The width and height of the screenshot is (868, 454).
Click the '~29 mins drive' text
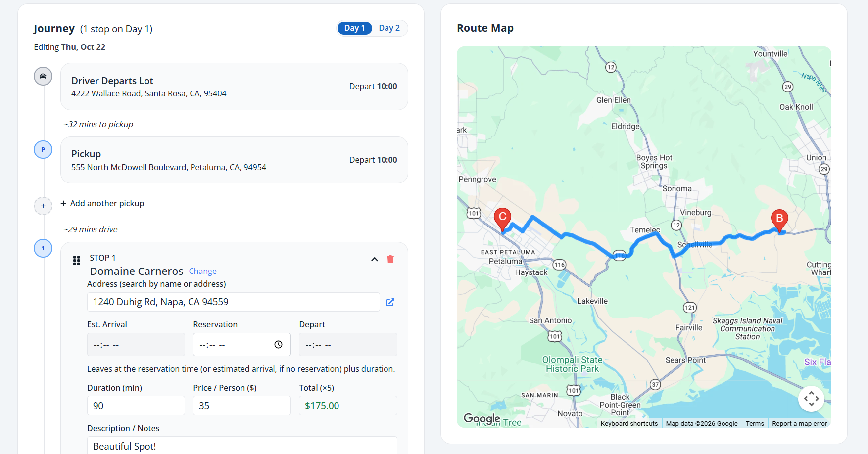91,229
